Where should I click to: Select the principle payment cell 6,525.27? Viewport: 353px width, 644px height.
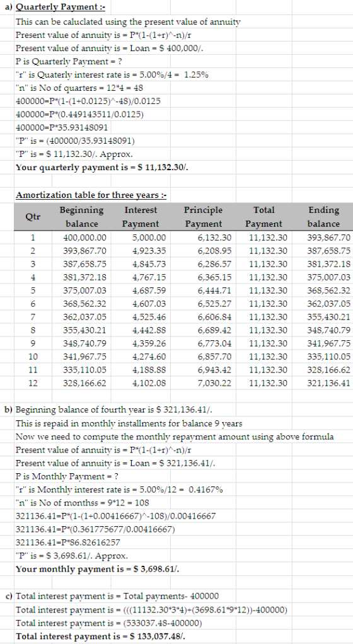[214, 304]
